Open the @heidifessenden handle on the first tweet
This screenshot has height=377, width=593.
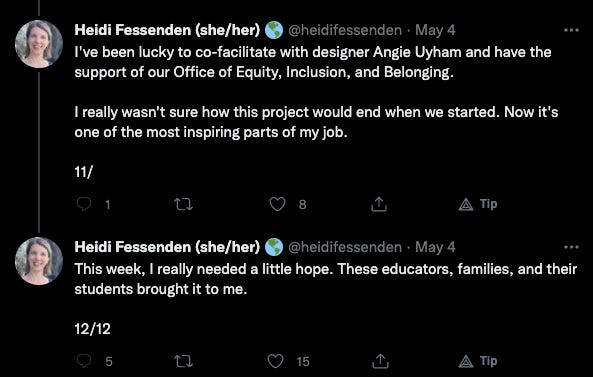(345, 30)
